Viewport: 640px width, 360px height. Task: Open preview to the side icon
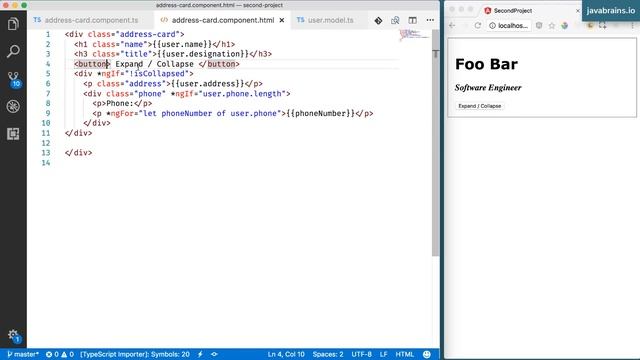click(395, 20)
